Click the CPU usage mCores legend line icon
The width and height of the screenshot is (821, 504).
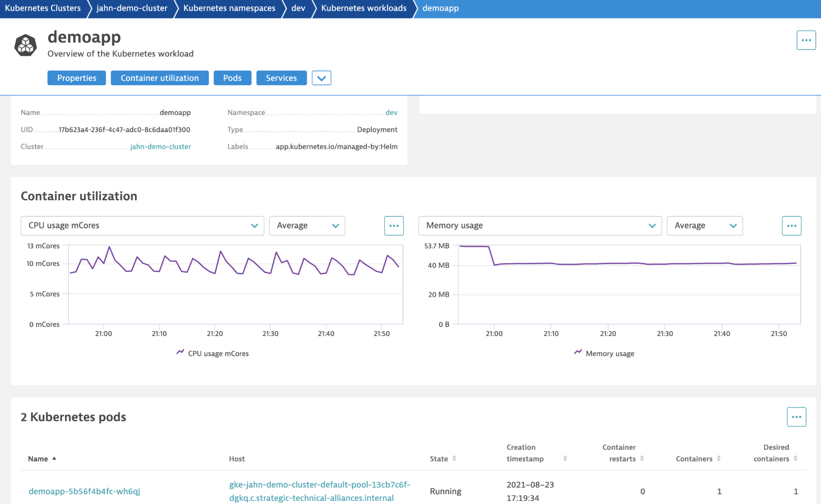click(180, 352)
